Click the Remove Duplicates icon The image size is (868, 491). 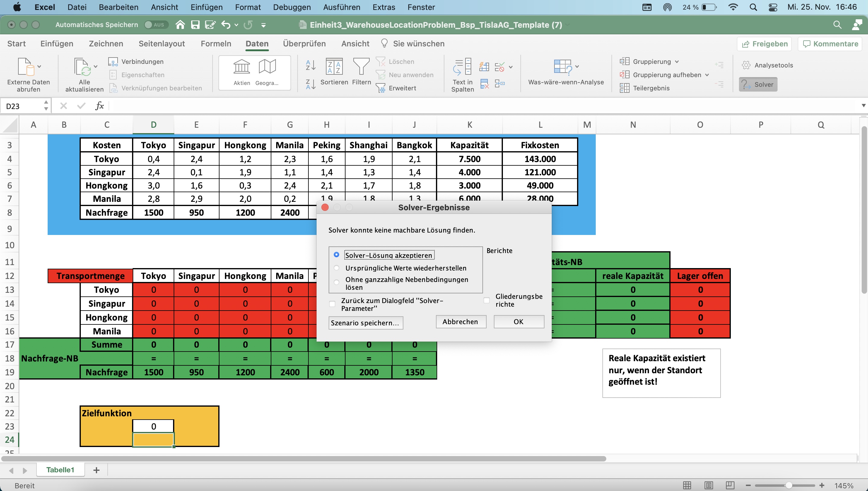[485, 84]
